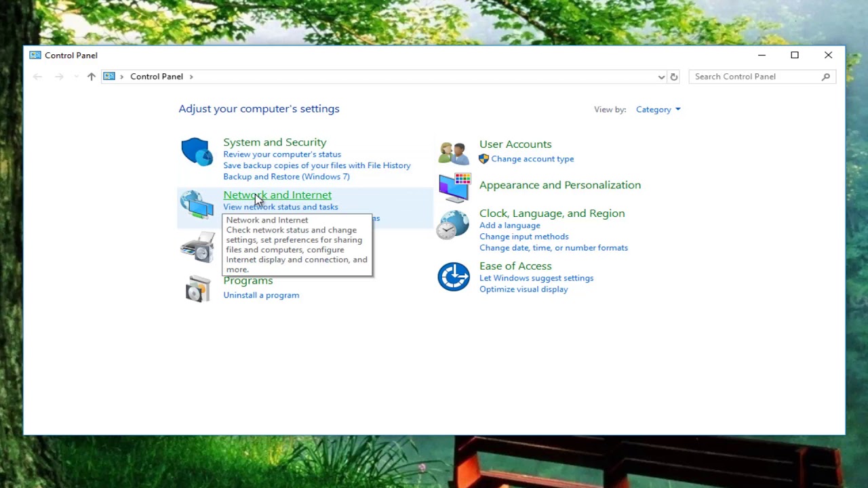Click the search magnifier icon
This screenshot has width=868, height=488.
[826, 77]
